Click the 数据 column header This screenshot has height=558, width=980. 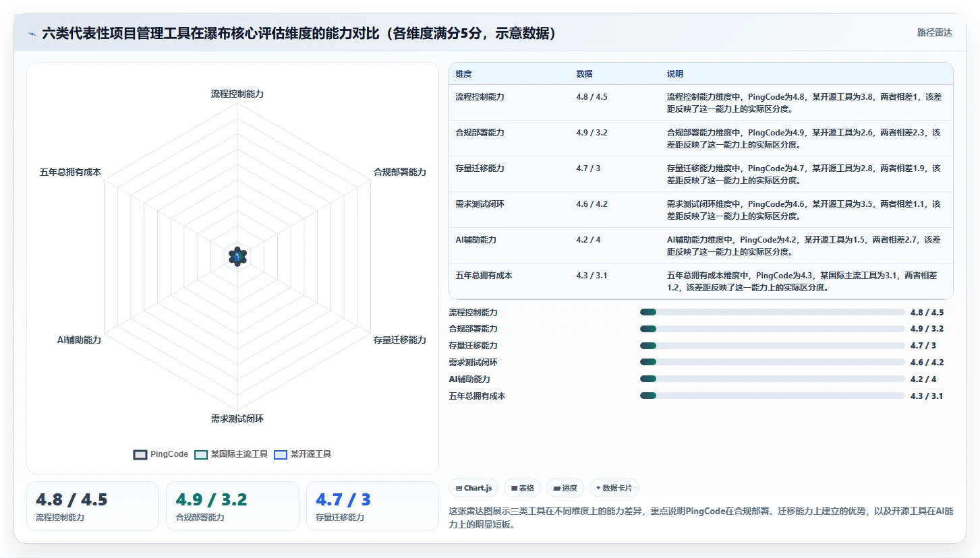[585, 74]
